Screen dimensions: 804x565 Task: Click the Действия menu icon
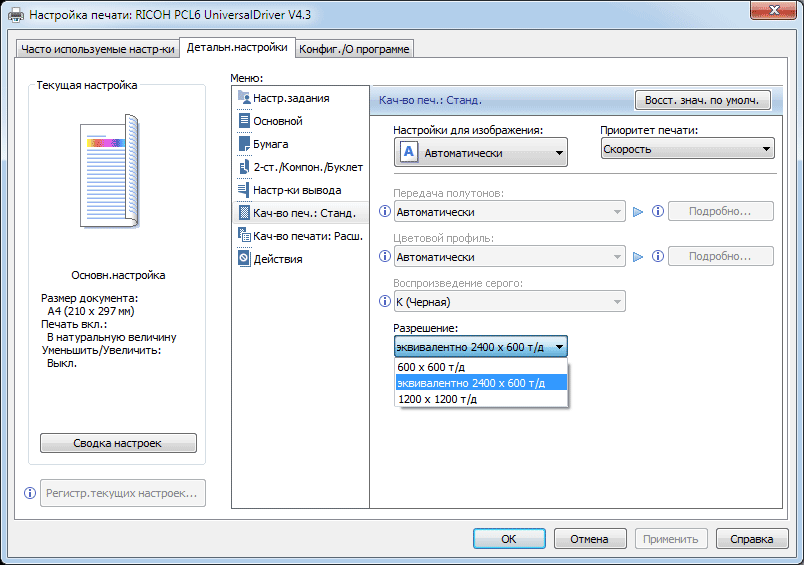[244, 259]
